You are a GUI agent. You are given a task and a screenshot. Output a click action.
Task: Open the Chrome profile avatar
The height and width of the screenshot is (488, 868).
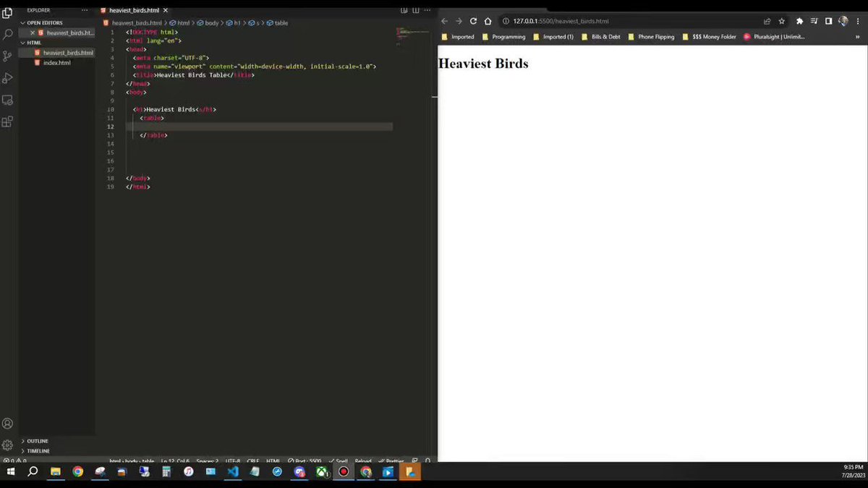(843, 21)
